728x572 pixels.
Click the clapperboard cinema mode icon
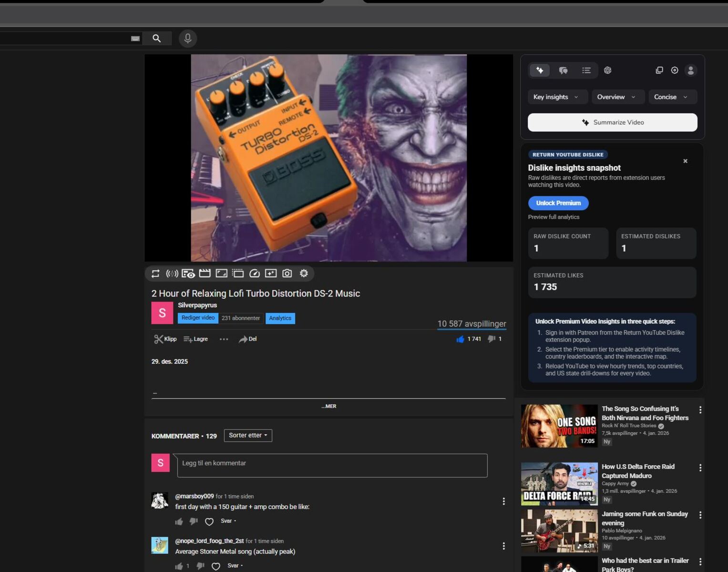(205, 274)
